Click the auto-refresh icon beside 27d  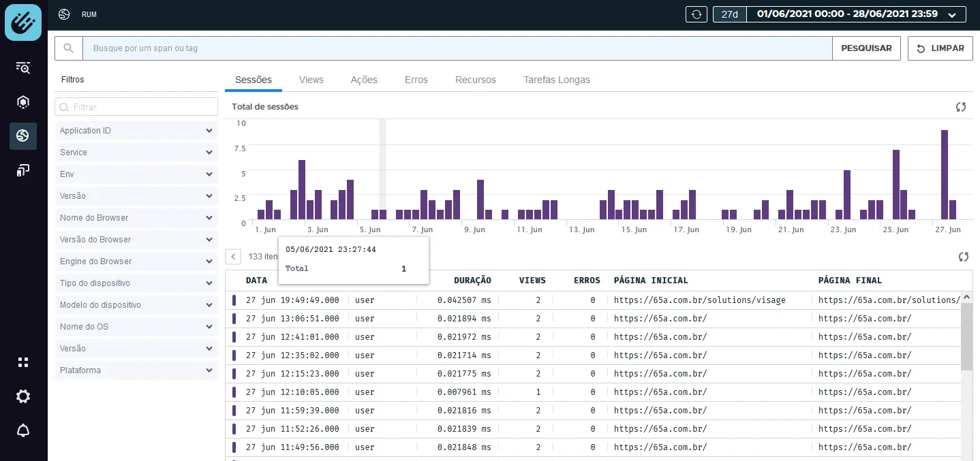point(696,14)
